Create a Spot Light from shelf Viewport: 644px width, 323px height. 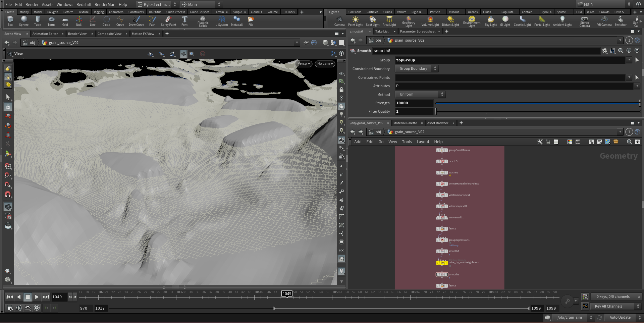coord(372,21)
